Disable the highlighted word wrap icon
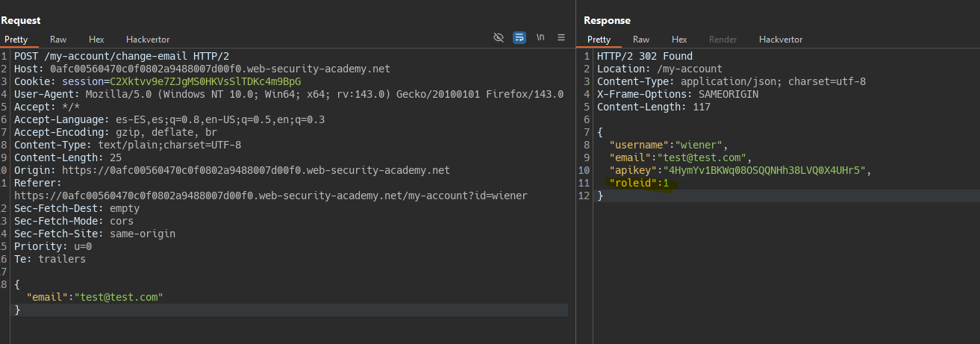 (519, 37)
